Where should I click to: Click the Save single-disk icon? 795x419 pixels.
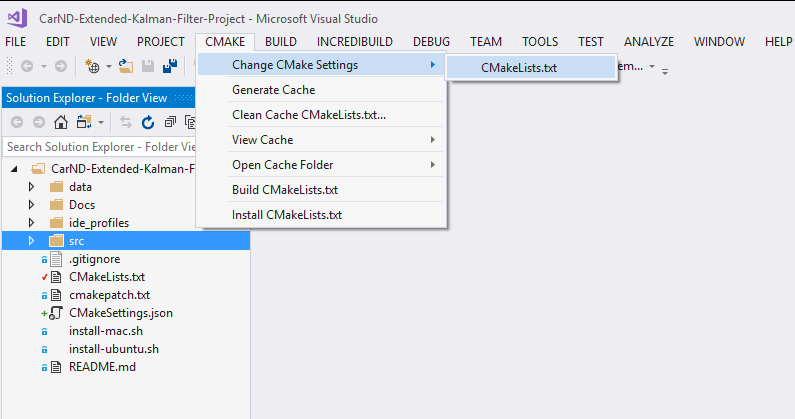pos(148,66)
